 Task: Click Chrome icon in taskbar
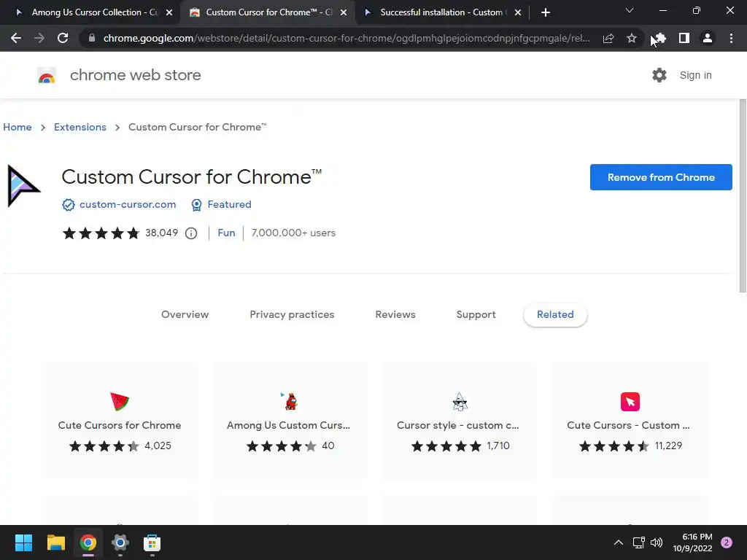pos(88,542)
